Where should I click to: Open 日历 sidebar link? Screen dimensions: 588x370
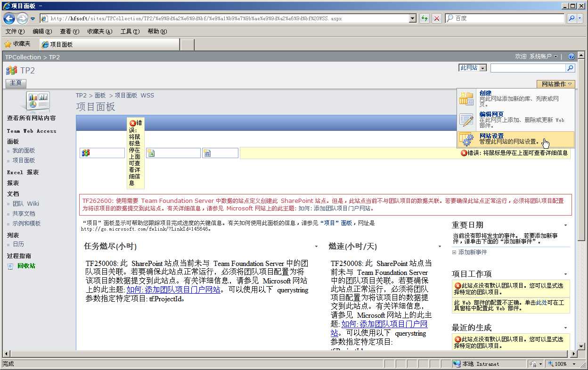pos(18,244)
